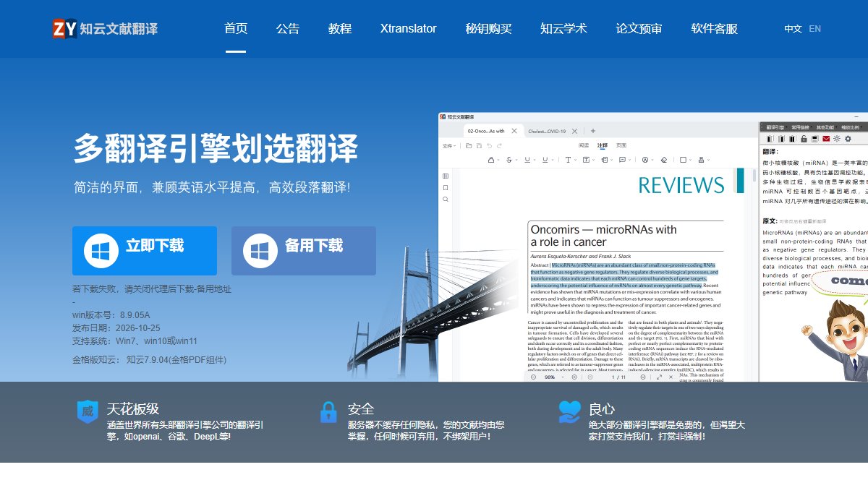Screen dimensions: 868x488
Task: Open the thumbnails panel icon in sidebar
Action: coord(446,176)
